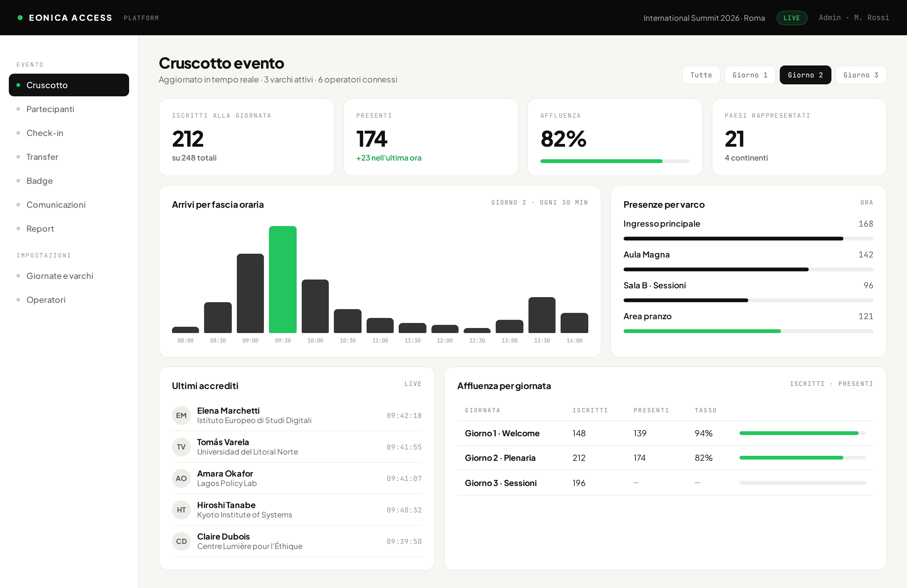Open the Check-in section
The height and width of the screenshot is (588, 907).
click(x=69, y=133)
